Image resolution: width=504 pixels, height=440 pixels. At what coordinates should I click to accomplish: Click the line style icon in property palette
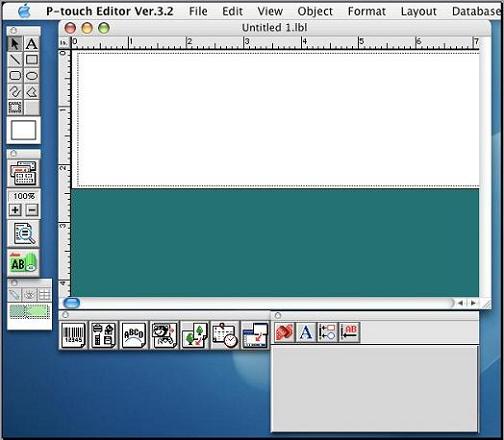pos(15,295)
